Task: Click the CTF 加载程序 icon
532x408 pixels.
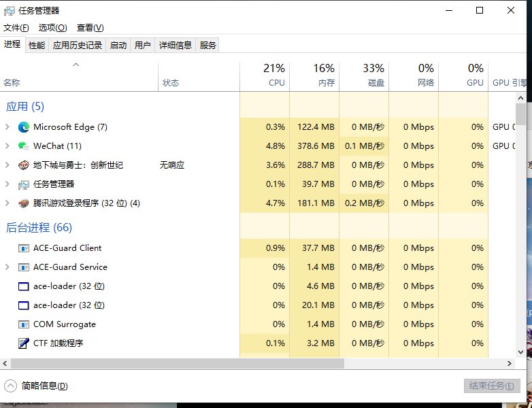Action: [24, 343]
